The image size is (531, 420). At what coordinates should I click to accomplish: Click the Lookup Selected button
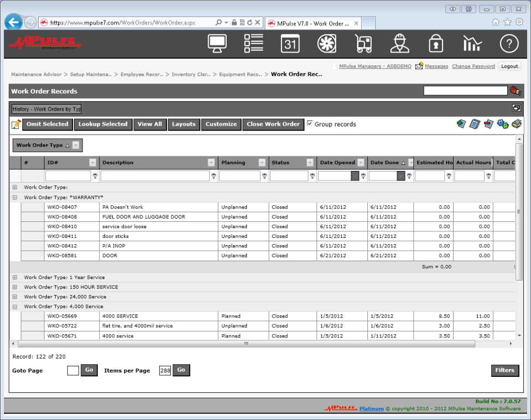point(103,125)
